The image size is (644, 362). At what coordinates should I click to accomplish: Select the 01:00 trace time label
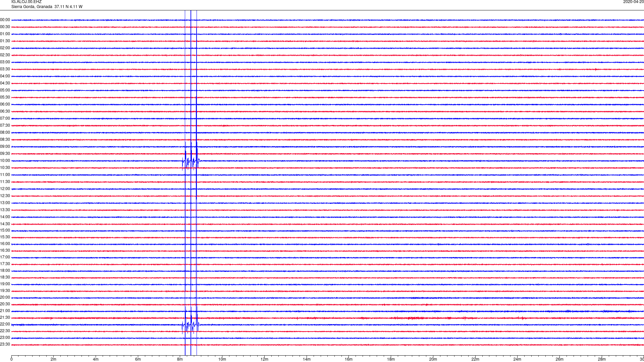5,34
